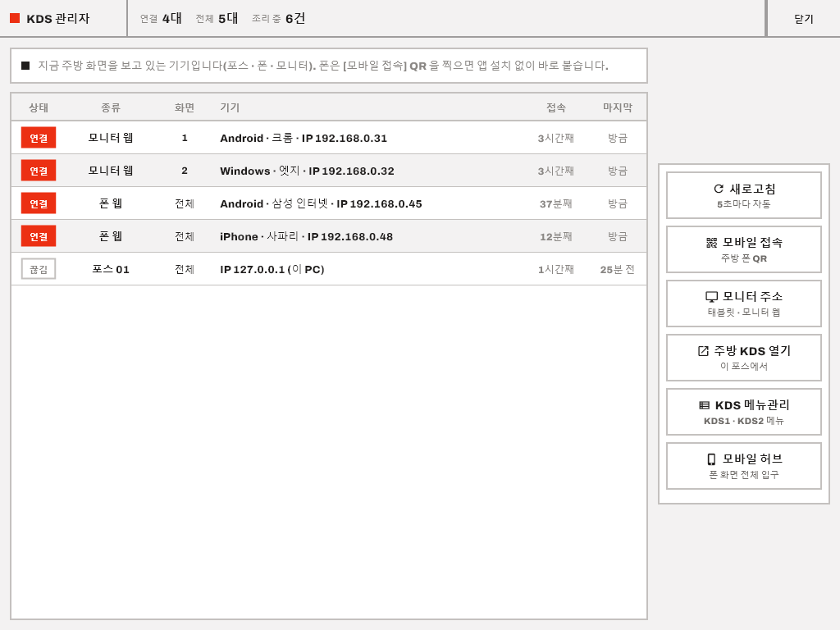Launch 주방 KDS 열기 on this POS
Screen dimensions: 840x630
743,358
